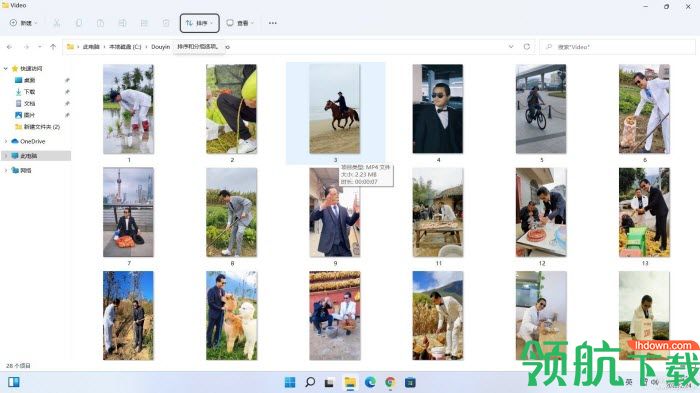Select video thumbnail 4, man in tuxedo and sunglasses

(x=438, y=109)
